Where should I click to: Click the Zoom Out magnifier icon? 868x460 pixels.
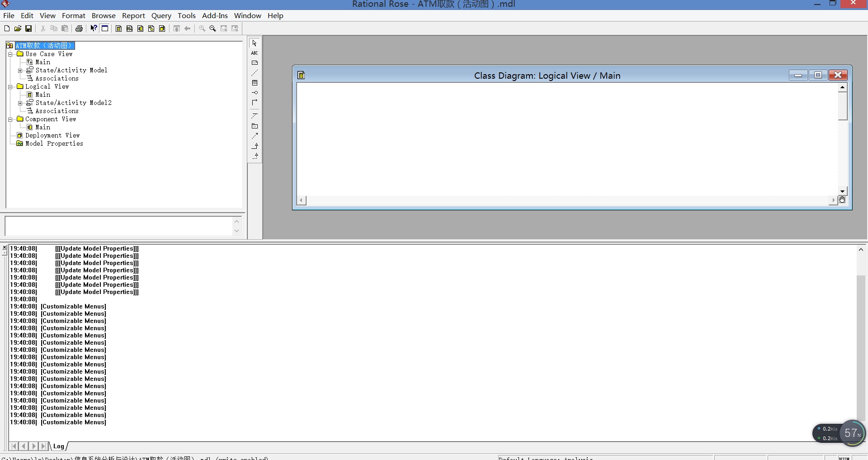coord(213,28)
